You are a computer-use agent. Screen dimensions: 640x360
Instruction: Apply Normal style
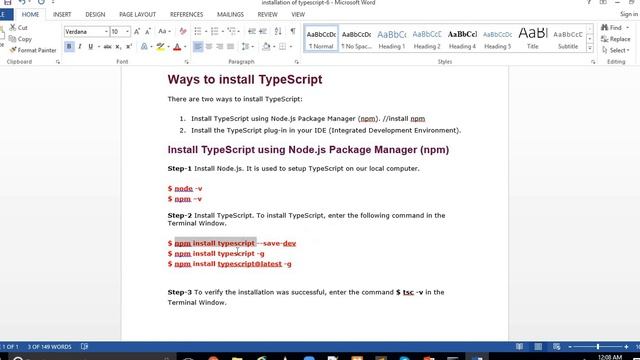pos(321,39)
